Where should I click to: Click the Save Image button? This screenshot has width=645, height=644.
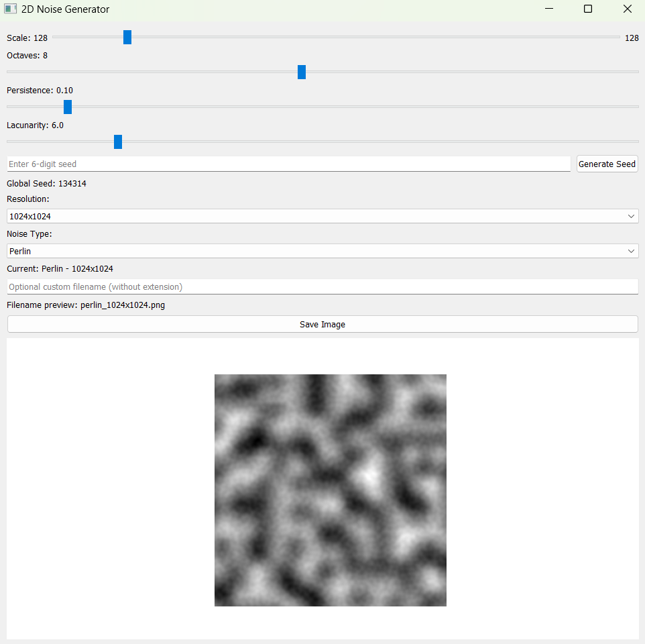pyautogui.click(x=322, y=323)
